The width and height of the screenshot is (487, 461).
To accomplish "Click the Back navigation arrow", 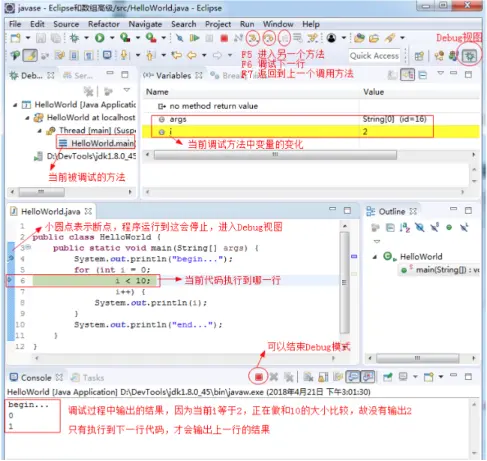I will [192, 55].
